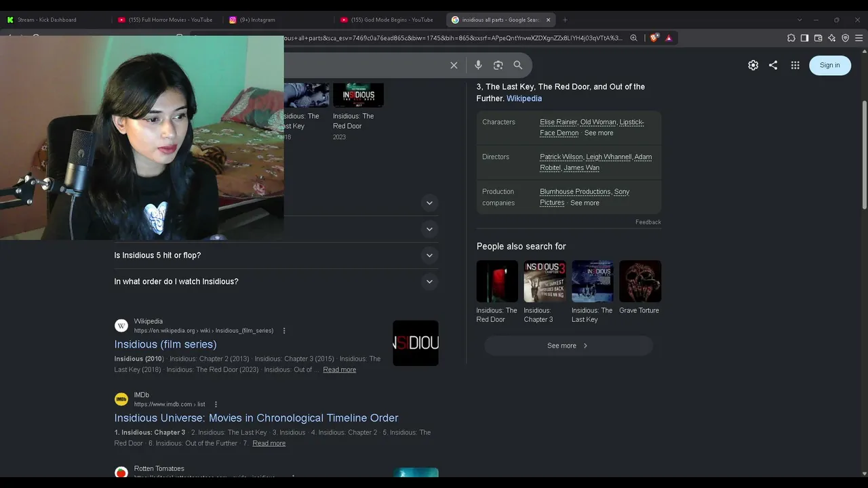Viewport: 868px width, 488px height.
Task: Toggle the browser sidebar panel
Action: [804, 38]
